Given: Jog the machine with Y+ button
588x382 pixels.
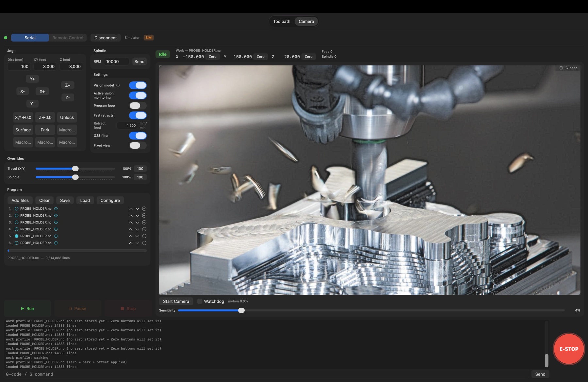Looking at the screenshot, I should (32, 79).
